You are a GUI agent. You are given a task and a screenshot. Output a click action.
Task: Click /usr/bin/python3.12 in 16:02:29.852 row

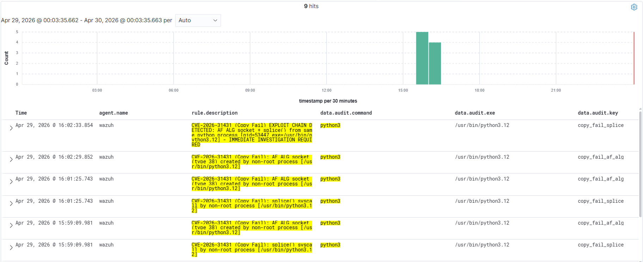coord(482,157)
